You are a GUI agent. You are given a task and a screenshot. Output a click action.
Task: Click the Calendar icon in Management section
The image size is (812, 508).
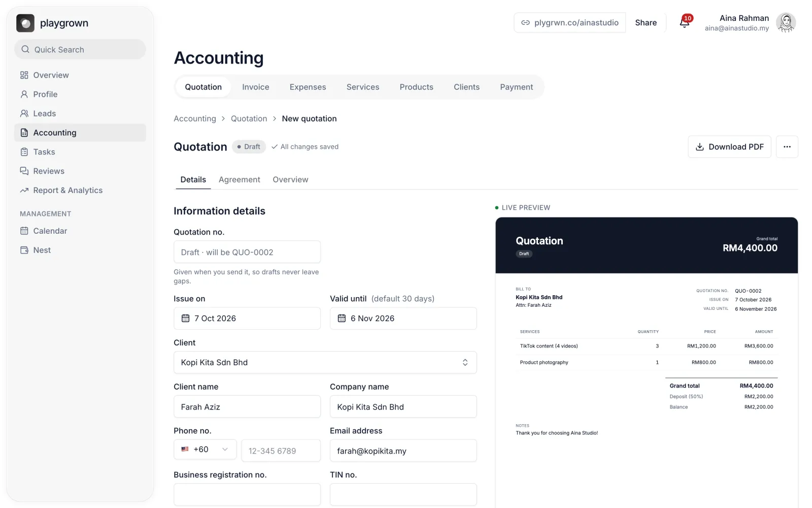click(24, 231)
